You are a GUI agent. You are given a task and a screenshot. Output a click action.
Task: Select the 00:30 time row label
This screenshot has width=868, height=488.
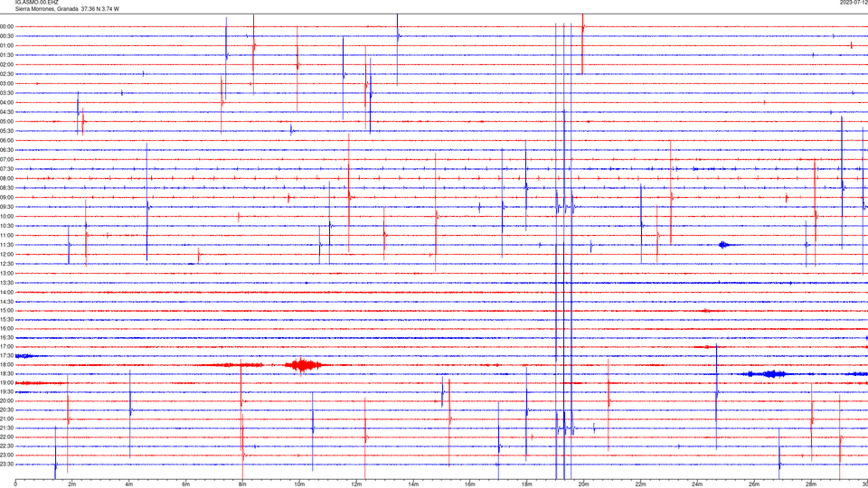pyautogui.click(x=6, y=36)
